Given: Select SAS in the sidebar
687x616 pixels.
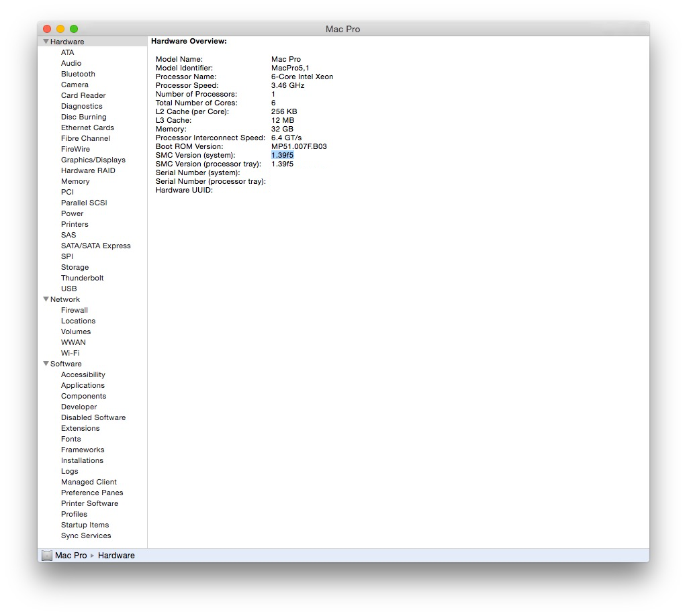Looking at the screenshot, I should tap(68, 235).
